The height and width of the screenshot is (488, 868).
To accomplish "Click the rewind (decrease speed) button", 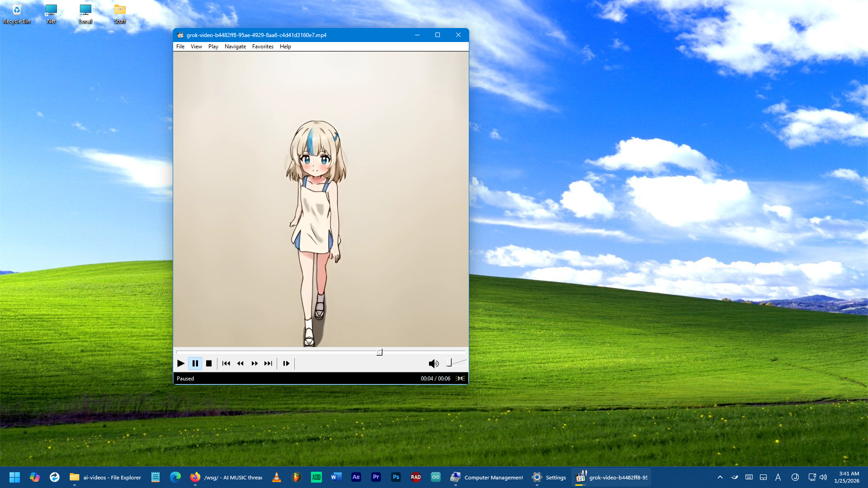I will click(x=241, y=363).
